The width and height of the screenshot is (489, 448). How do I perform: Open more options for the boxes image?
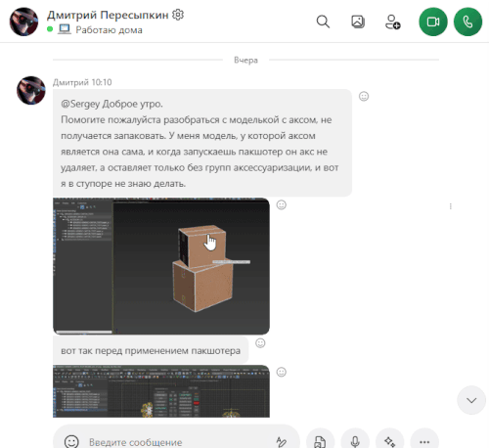(x=451, y=206)
